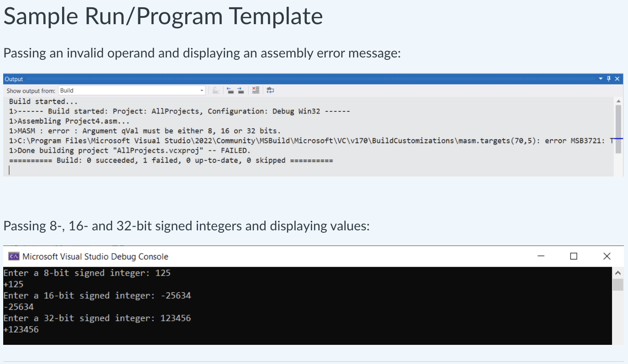The image size is (628, 364).
Task: Click the C# console icon in the Debug Console title bar
Action: point(13,256)
